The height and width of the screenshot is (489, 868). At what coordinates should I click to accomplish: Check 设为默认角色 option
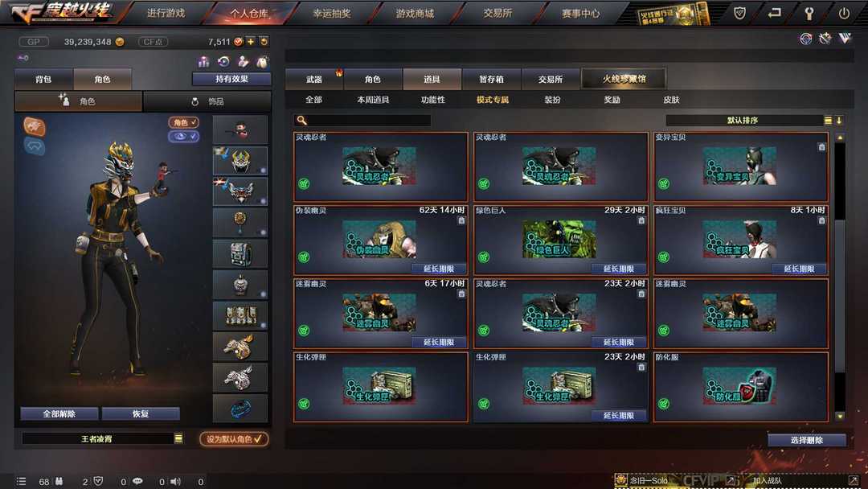(x=234, y=438)
